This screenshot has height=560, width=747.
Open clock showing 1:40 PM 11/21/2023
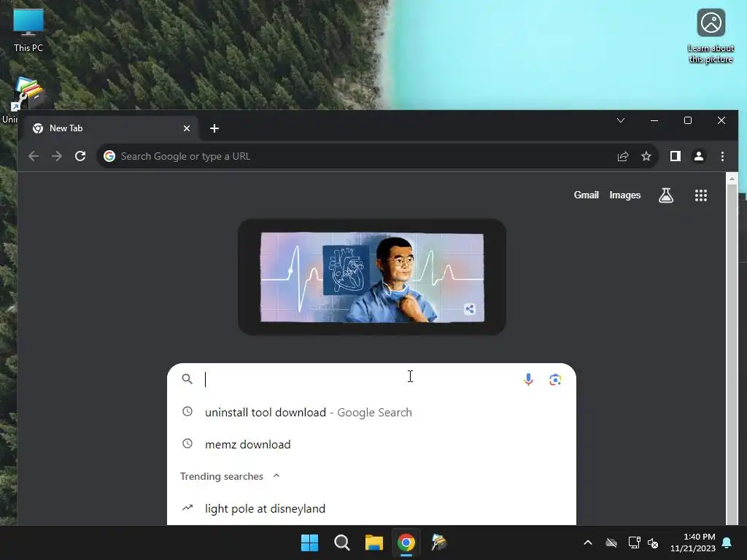(x=693, y=542)
